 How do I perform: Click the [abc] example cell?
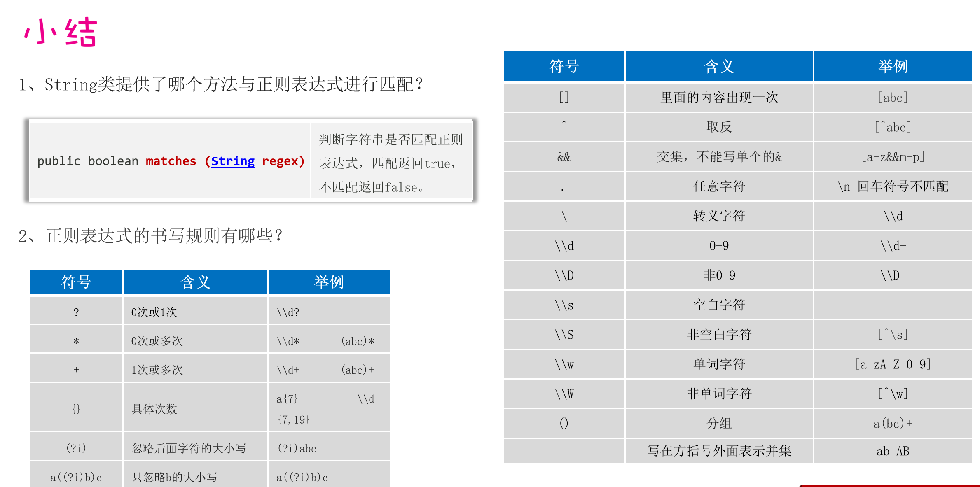[x=892, y=98]
